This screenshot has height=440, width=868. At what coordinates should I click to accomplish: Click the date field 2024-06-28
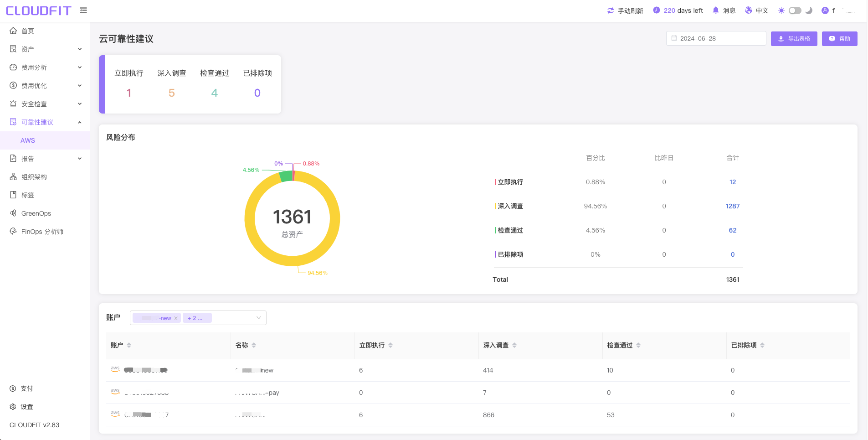(716, 38)
